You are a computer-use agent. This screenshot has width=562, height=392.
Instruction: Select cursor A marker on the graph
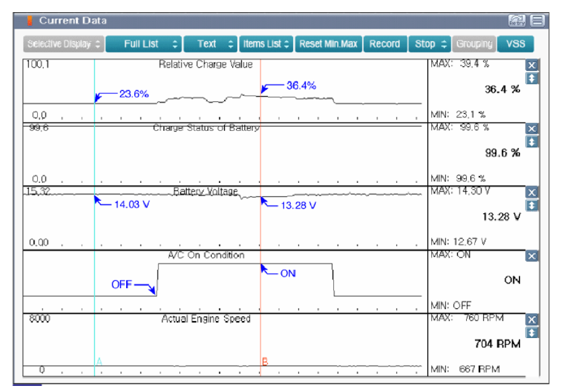(x=99, y=361)
